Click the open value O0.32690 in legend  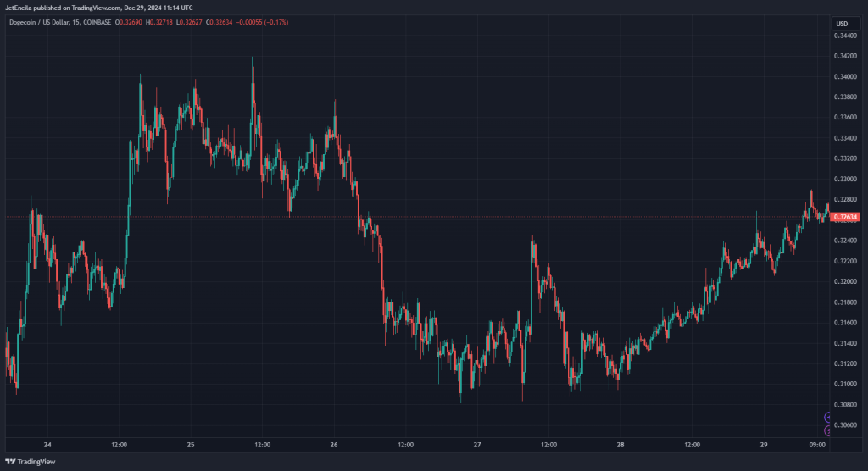pyautogui.click(x=129, y=23)
